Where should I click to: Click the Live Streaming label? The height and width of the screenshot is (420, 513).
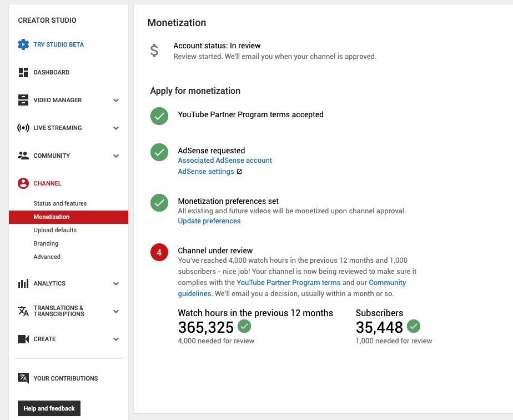(58, 128)
